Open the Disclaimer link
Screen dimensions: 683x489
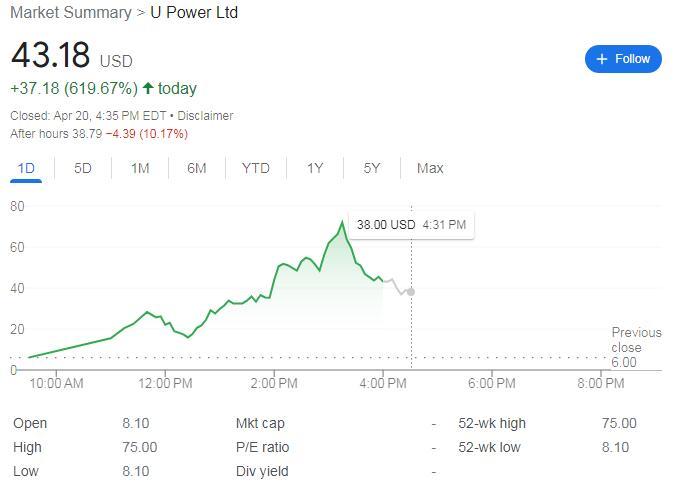pyautogui.click(x=205, y=116)
